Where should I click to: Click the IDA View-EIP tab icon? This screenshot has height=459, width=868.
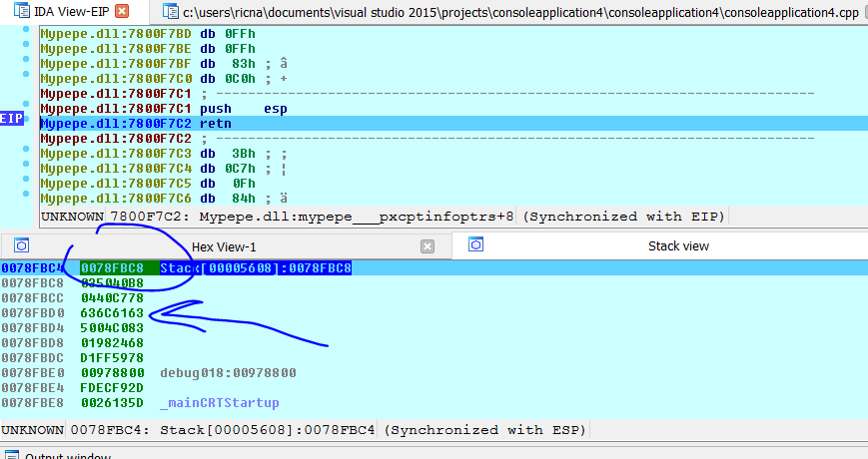(x=20, y=12)
